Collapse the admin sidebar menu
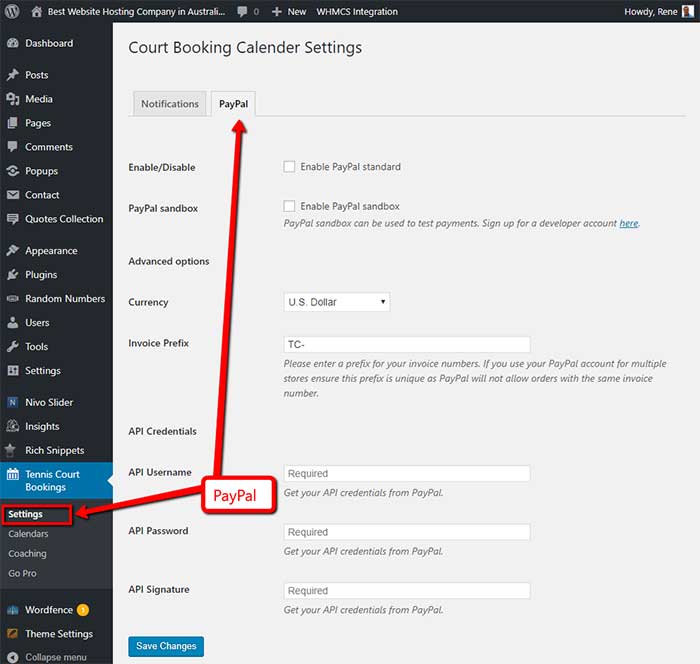The image size is (700, 664). 48,657
